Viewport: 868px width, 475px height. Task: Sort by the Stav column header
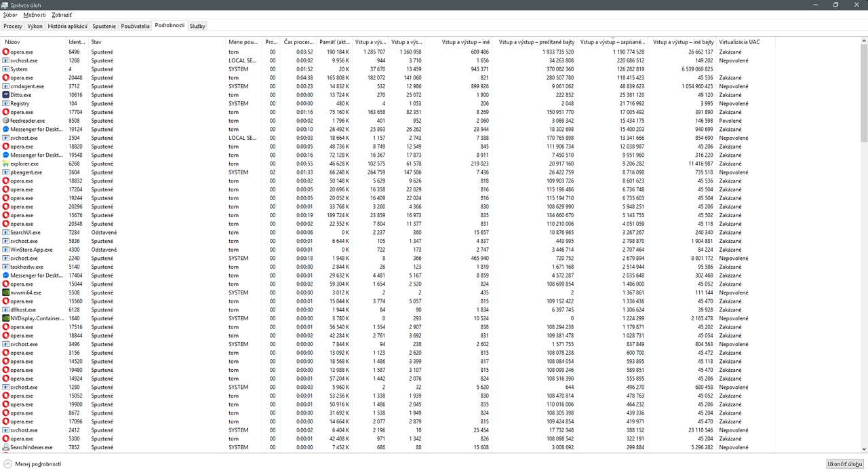(x=157, y=42)
